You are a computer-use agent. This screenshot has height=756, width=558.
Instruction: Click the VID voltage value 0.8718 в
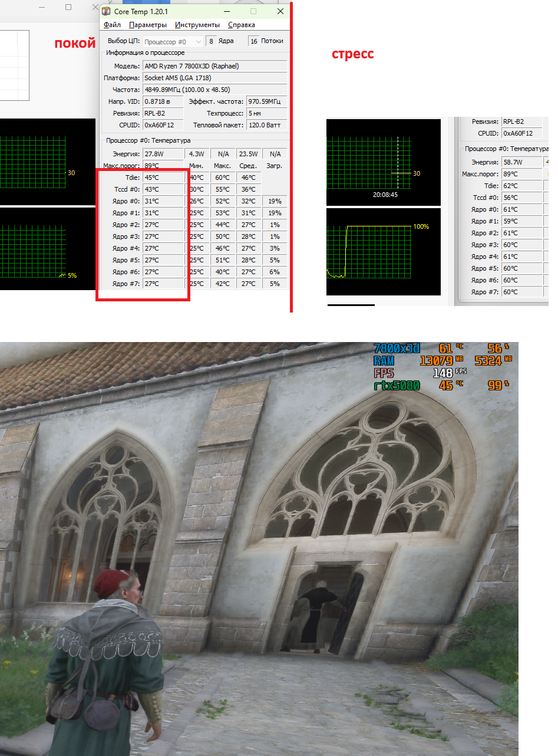click(163, 101)
